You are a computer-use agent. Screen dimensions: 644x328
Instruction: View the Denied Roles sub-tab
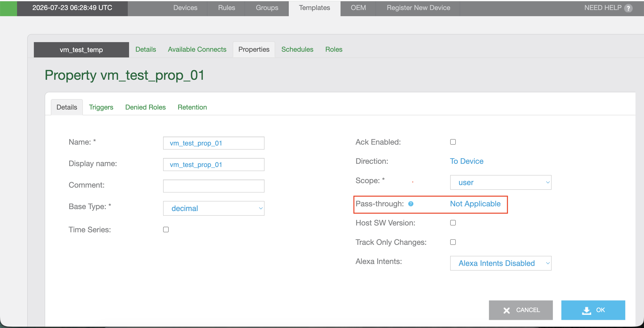145,107
